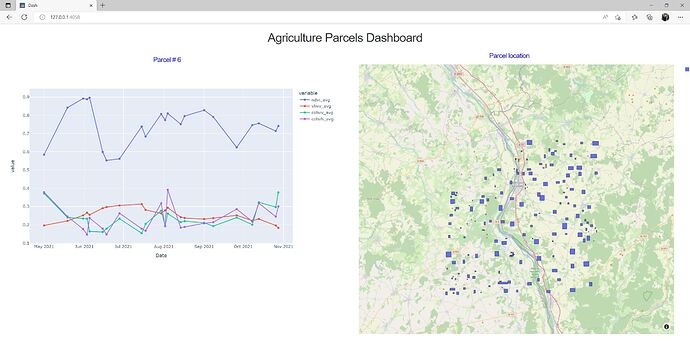Screen dimensions: 690x364
Task: Open the tab actions menu icon
Action: pos(8,5)
